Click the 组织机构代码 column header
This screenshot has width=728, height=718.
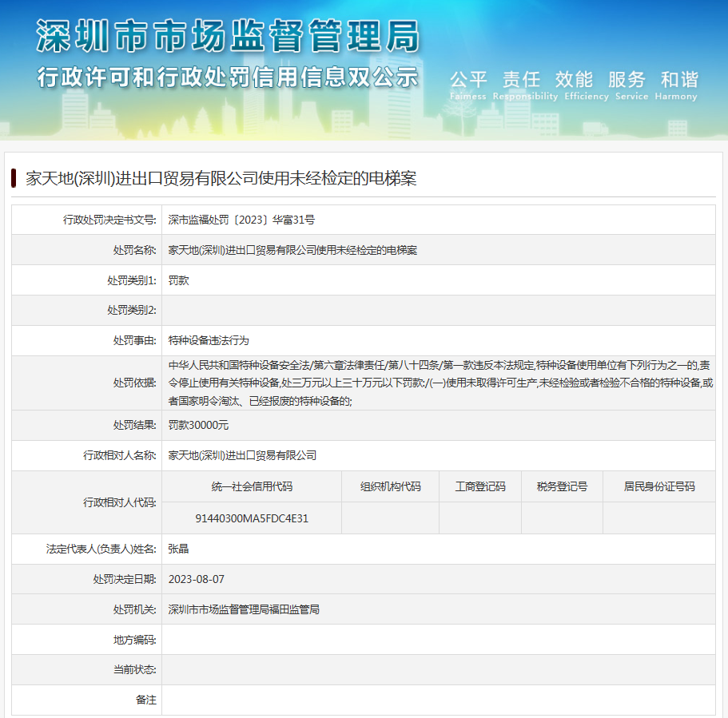(390, 486)
